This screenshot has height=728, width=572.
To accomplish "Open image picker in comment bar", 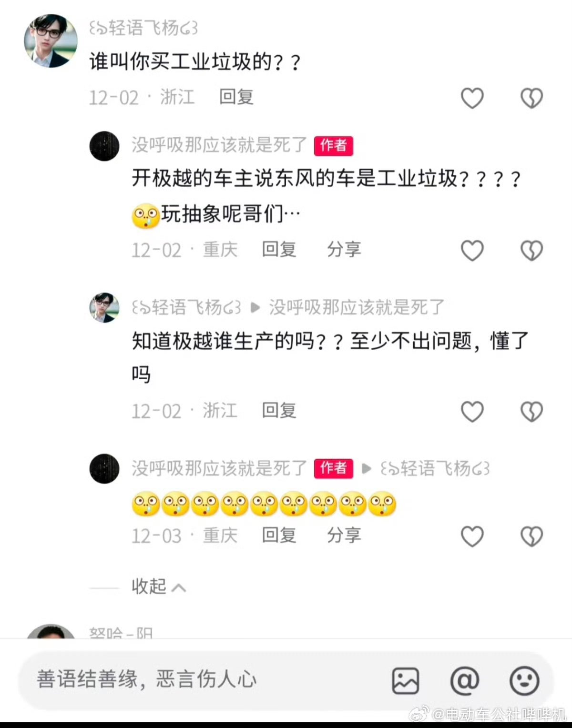I will [406, 680].
